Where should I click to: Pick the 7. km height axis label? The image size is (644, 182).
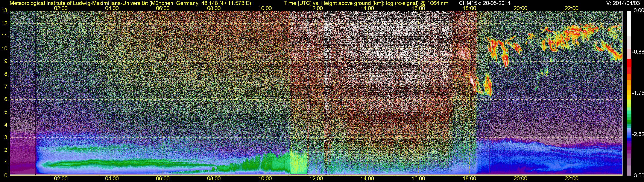click(x=6, y=87)
